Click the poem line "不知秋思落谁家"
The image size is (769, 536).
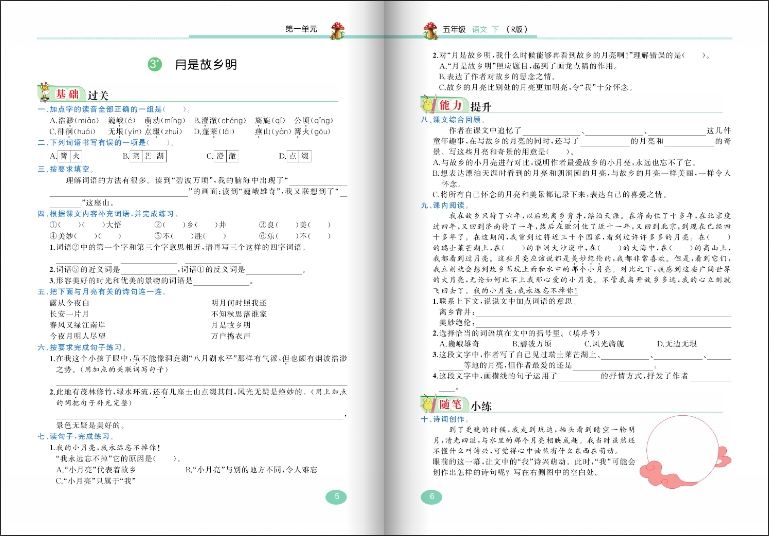point(239,314)
